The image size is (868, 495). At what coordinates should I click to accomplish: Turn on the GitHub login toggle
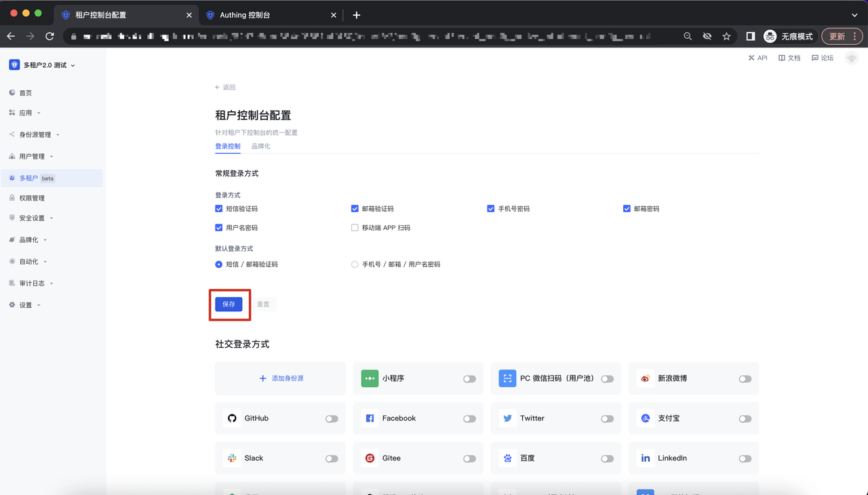click(331, 419)
